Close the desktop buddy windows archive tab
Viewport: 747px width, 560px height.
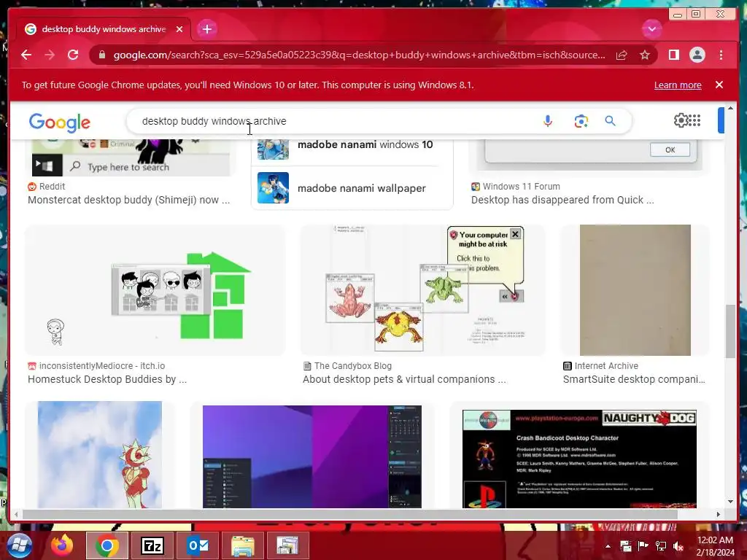pyautogui.click(x=179, y=29)
